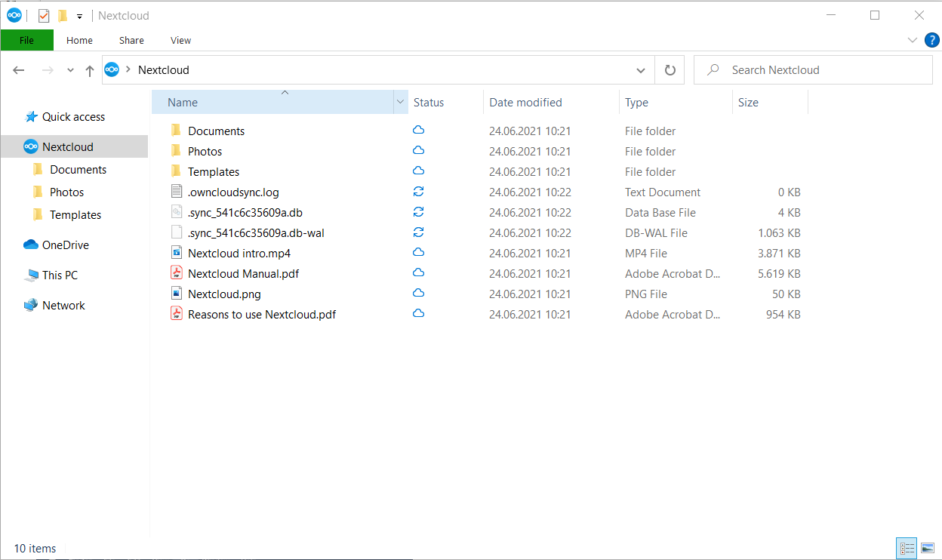Click the Nextcloud intro.mp4 video icon
This screenshot has width=942, height=560.
(177, 253)
